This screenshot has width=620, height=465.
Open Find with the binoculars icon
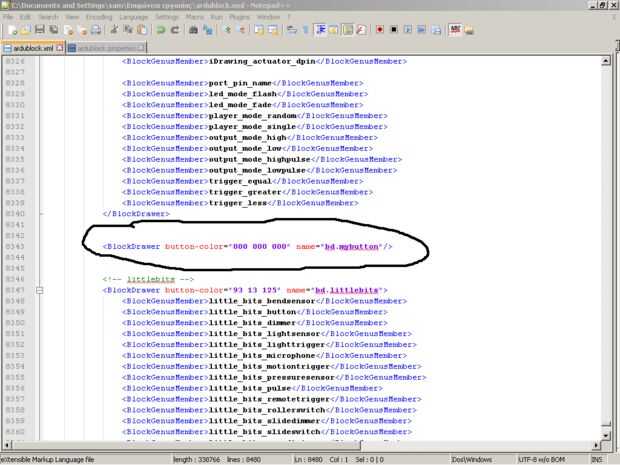193,30
